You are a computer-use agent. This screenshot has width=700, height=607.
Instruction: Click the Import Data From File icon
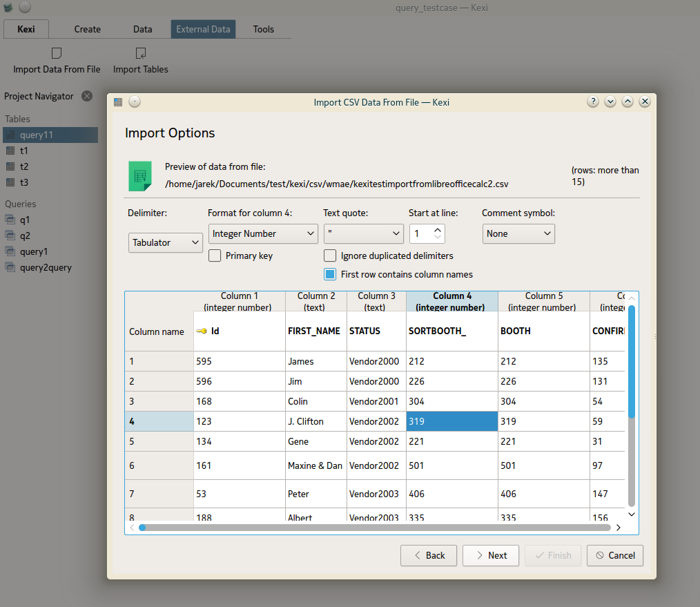pyautogui.click(x=57, y=53)
